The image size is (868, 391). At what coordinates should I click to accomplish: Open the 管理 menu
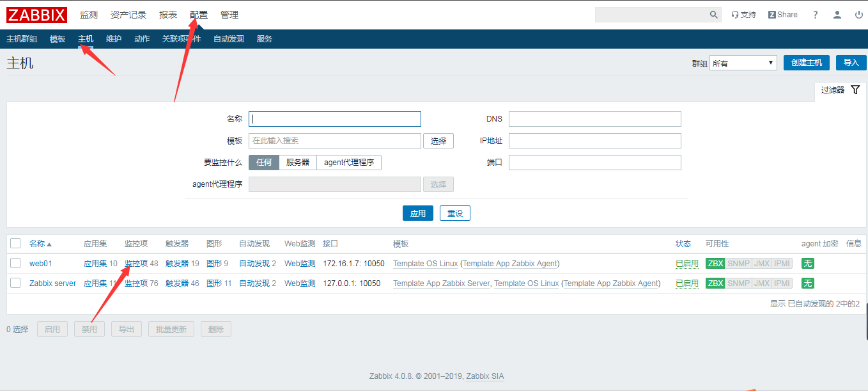[x=229, y=15]
